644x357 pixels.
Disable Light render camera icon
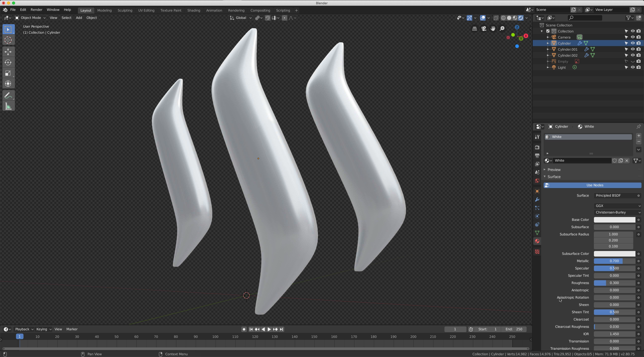639,67
